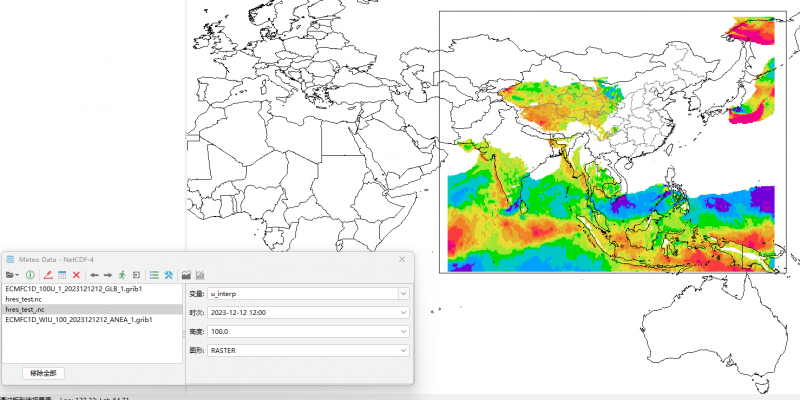Show data info with green info icon
This screenshot has width=800, height=400.
[30, 274]
